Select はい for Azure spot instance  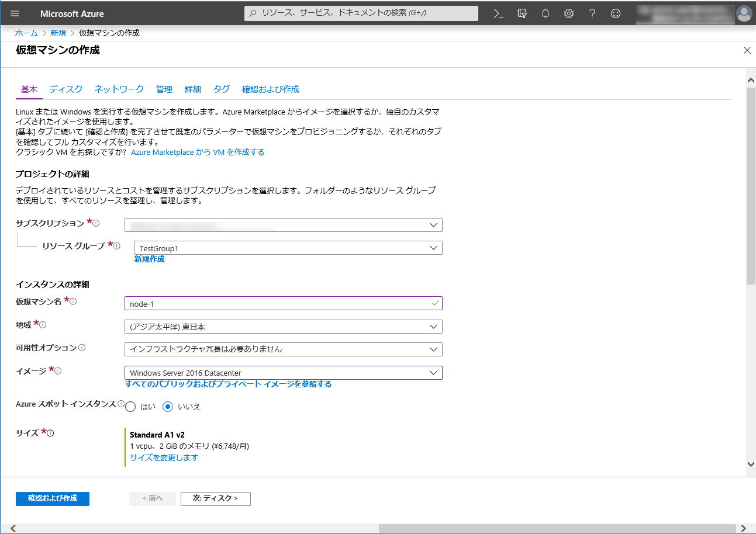[131, 407]
